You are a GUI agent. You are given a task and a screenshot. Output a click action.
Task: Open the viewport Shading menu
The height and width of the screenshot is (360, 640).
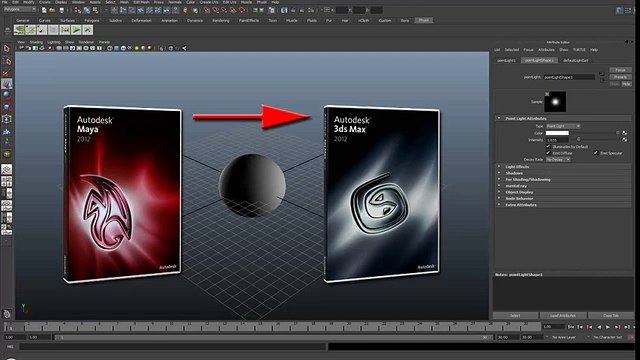36,42
